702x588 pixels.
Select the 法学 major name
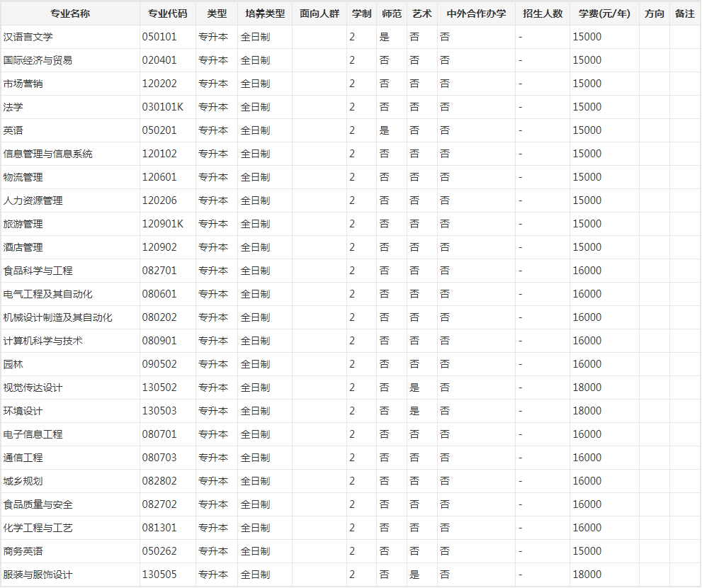[x=13, y=107]
